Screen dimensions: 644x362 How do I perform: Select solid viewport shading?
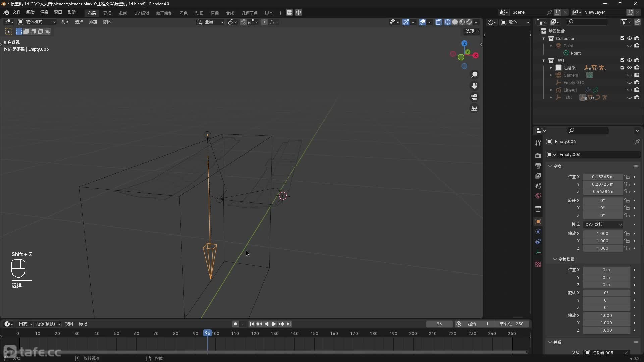coord(455,22)
